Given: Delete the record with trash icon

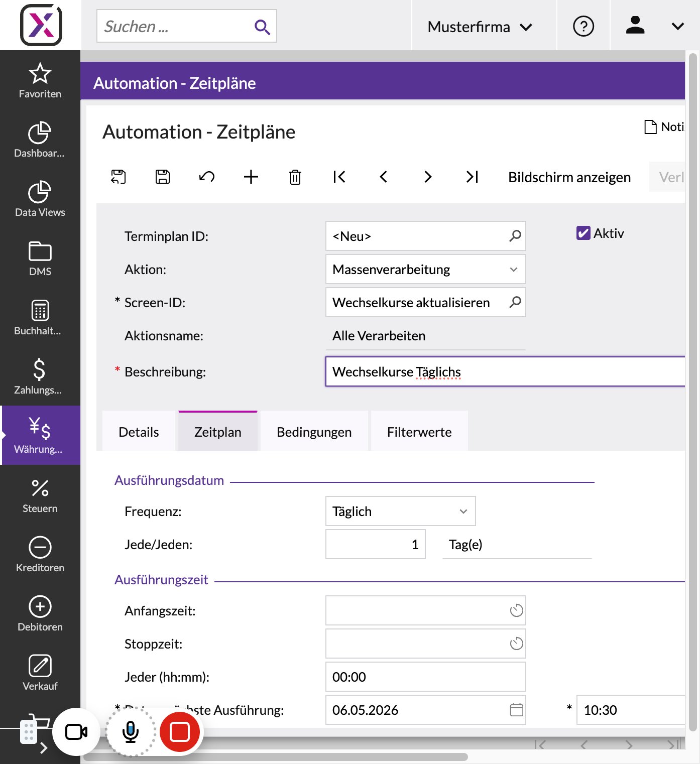Looking at the screenshot, I should click(295, 177).
